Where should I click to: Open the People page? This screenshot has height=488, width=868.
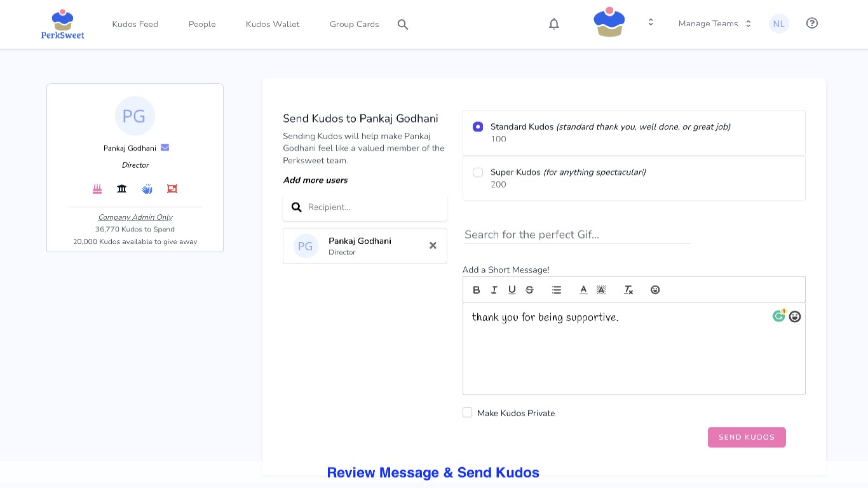(x=202, y=24)
